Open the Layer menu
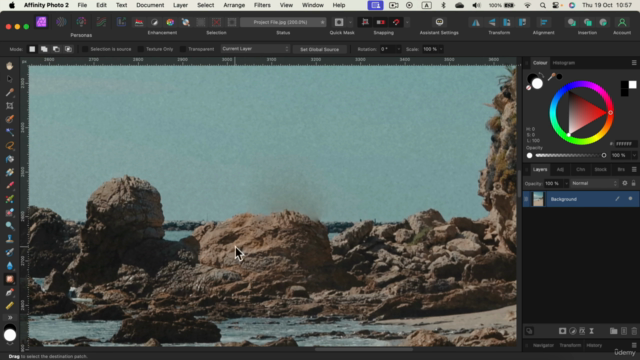Image resolution: width=640 pixels, height=360 pixels. [x=180, y=5]
